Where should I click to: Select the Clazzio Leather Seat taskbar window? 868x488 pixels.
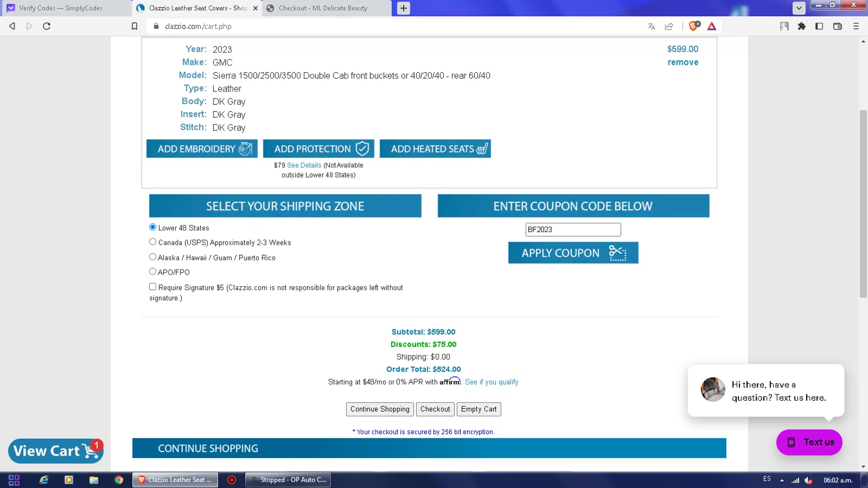pyautogui.click(x=176, y=480)
